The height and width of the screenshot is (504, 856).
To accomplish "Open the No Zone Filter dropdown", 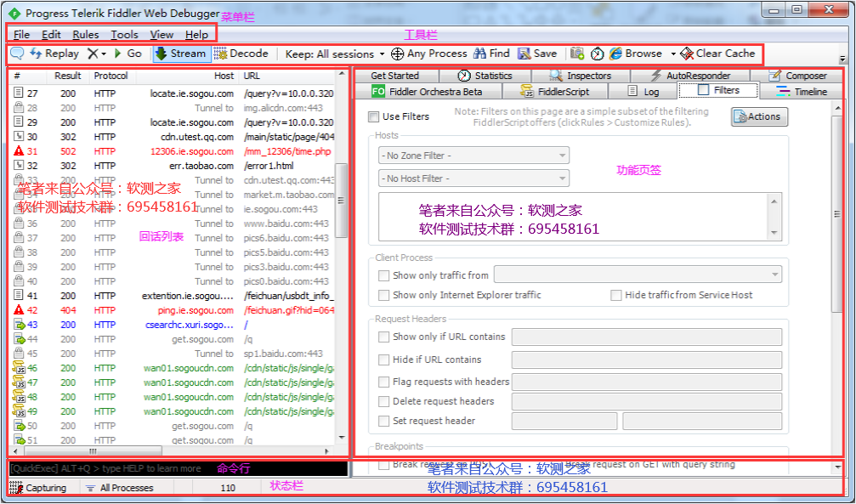I will [x=473, y=156].
